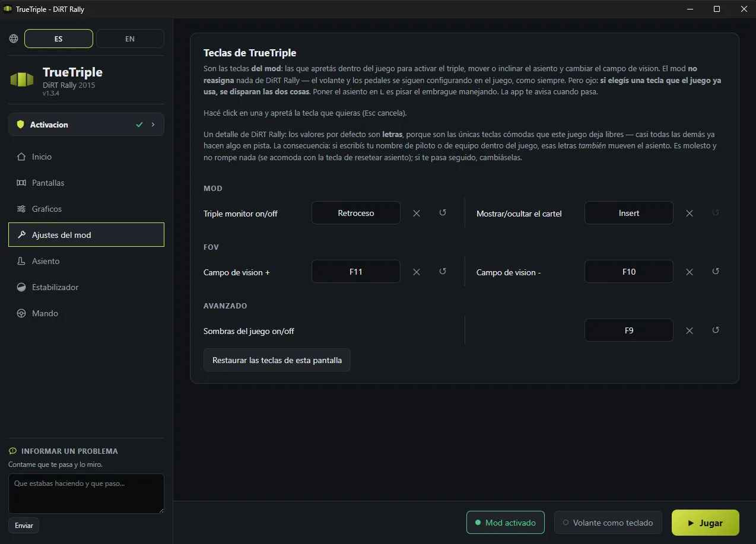Expand the Activacion chevron arrow

coord(153,125)
